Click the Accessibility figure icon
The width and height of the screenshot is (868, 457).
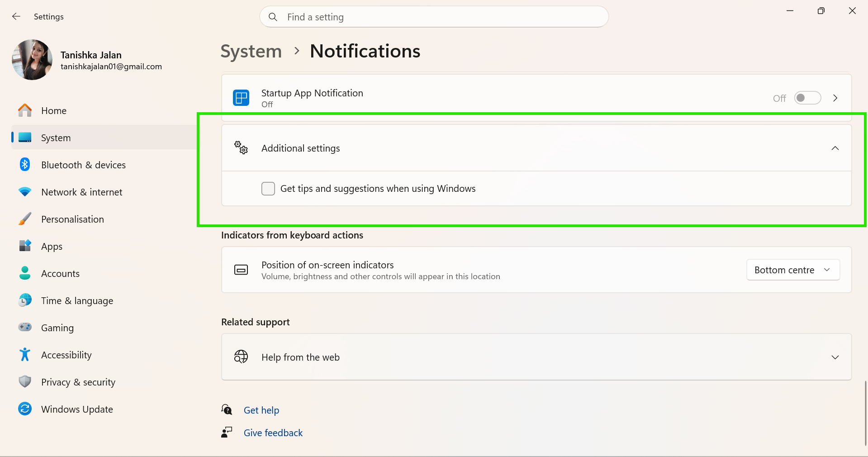[25, 354]
